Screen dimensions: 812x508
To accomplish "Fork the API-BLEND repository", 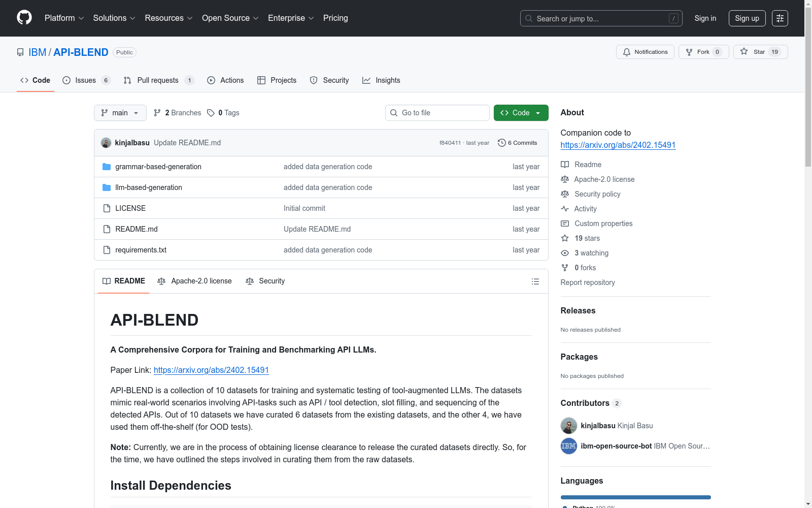I will coord(704,52).
